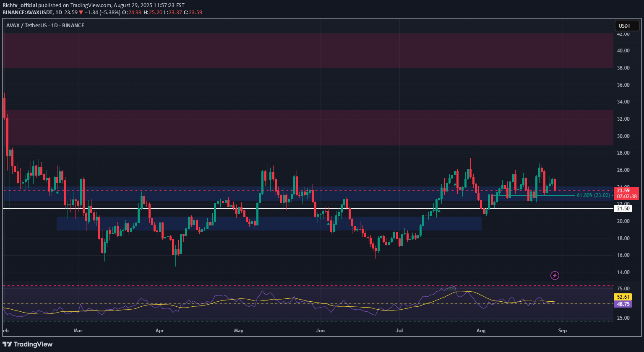Click the BINANCE:AVAXUSDT symbol text

(x=27, y=12)
